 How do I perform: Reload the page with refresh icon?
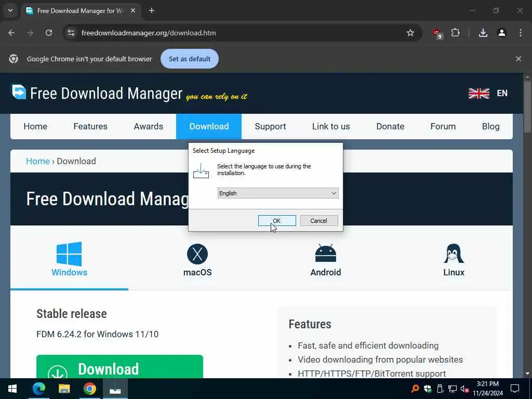[49, 33]
